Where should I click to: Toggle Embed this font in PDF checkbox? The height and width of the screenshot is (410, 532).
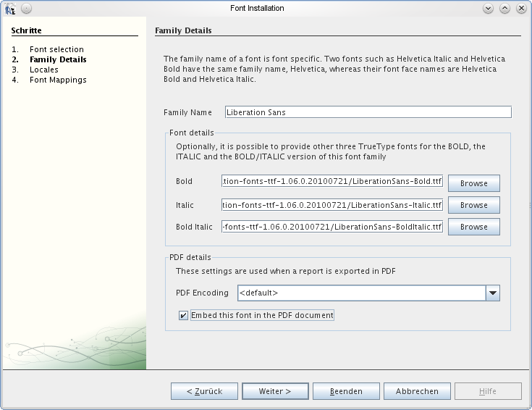[x=183, y=316]
